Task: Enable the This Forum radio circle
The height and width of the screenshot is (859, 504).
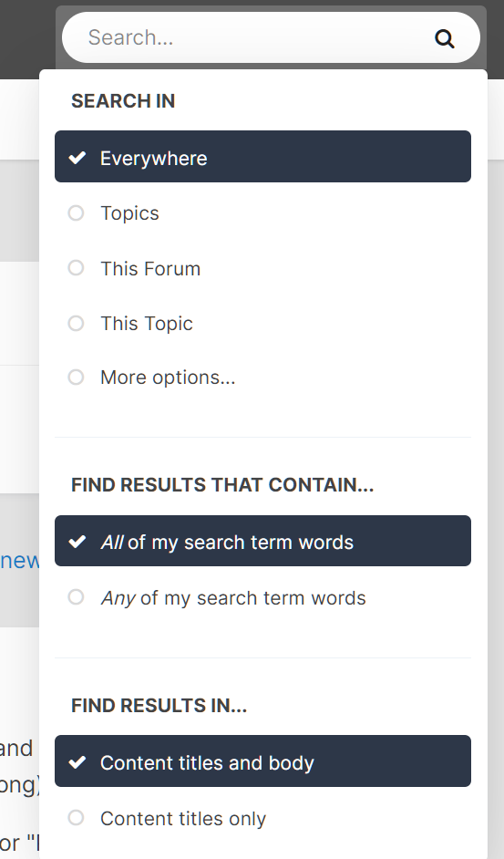Action: [76, 268]
